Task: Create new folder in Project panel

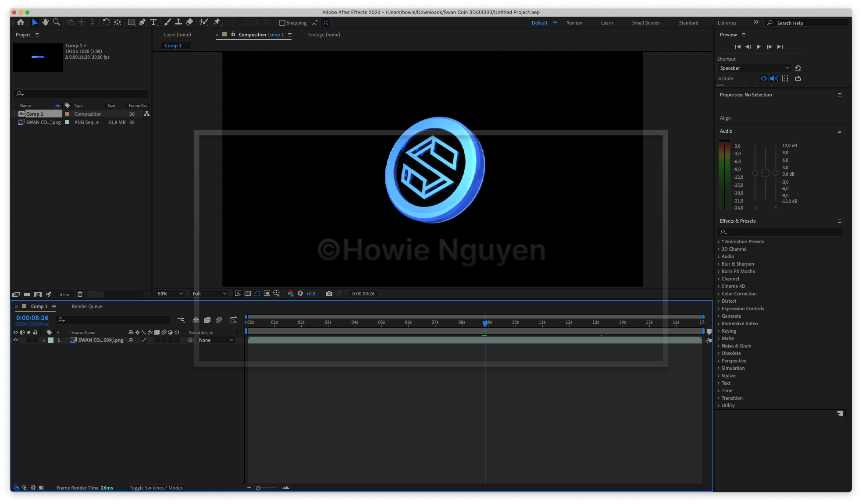Action: coord(27,295)
